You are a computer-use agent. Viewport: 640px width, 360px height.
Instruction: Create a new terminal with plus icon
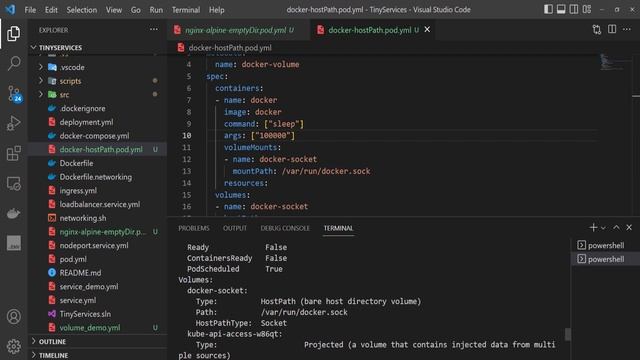point(593,227)
